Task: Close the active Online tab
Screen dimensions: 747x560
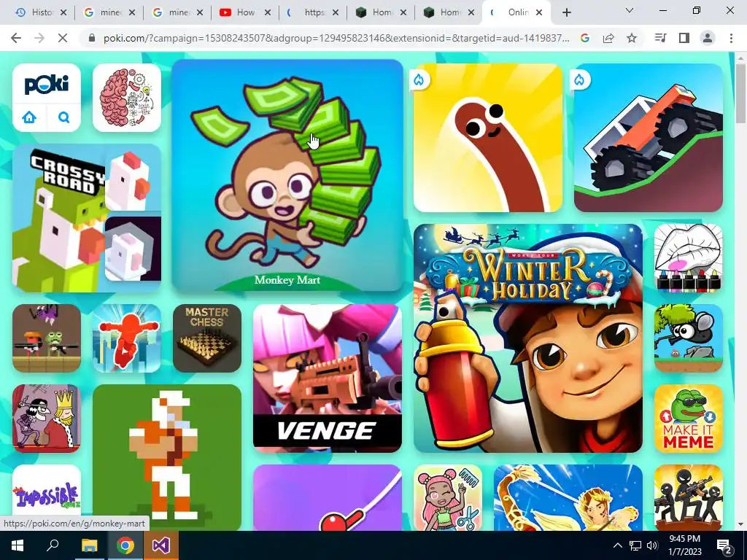Action: tap(539, 12)
